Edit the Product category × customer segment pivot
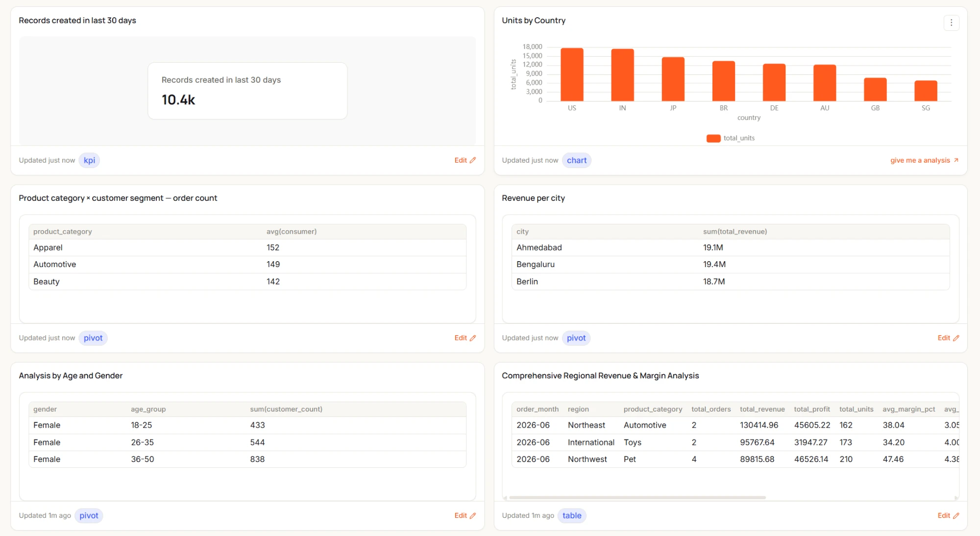980x536 pixels. click(x=465, y=338)
